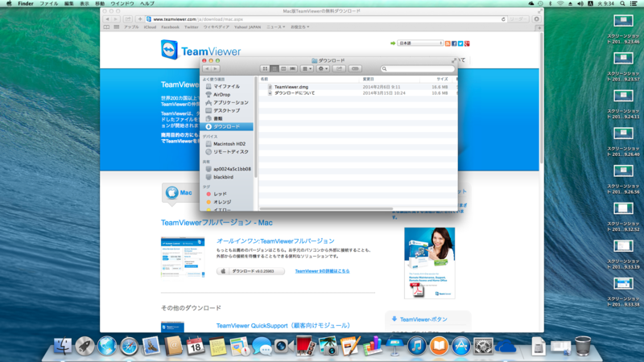Open the Yahoo! JAPAN bookmark

[x=248, y=27]
